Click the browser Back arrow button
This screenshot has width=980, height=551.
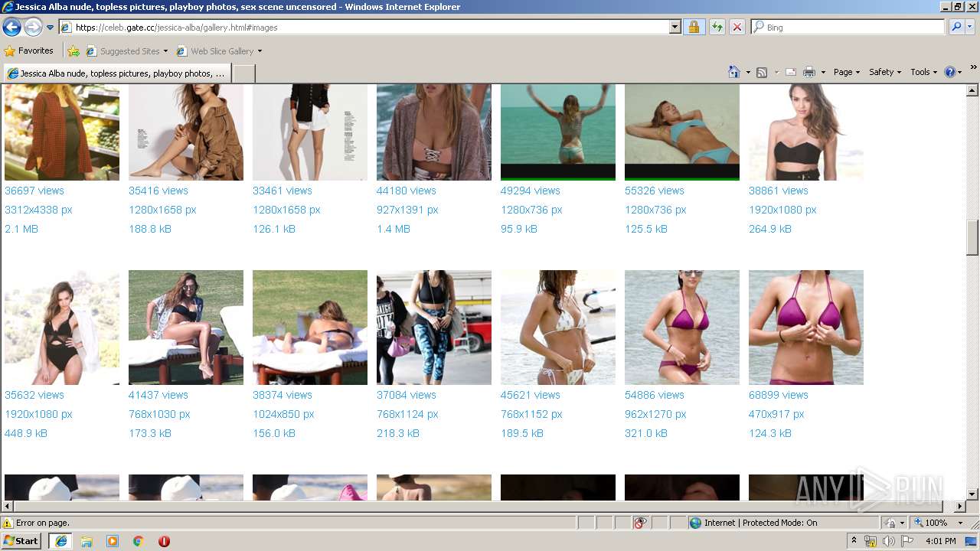pos(11,28)
